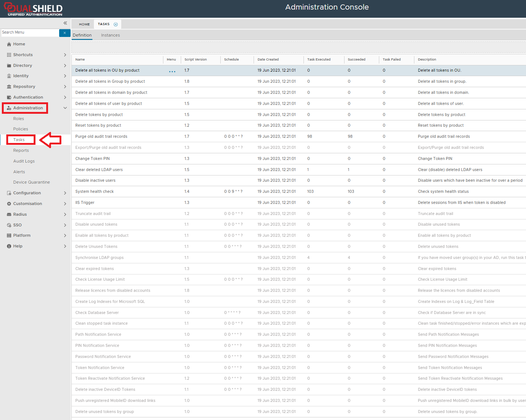Click the Radius icon in sidebar

point(9,215)
